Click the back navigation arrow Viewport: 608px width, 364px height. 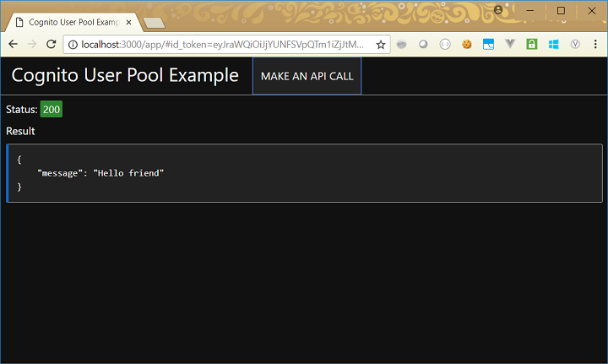pos(14,44)
